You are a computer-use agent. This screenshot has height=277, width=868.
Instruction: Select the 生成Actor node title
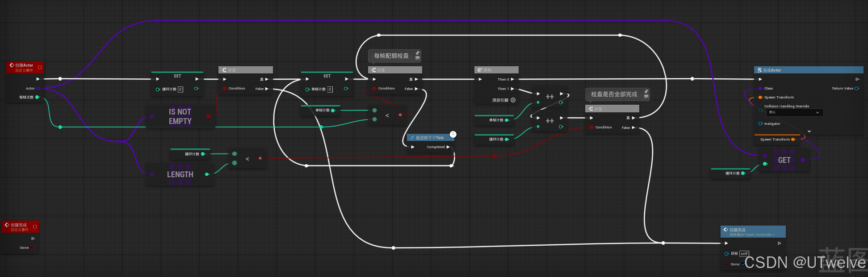[x=772, y=70]
